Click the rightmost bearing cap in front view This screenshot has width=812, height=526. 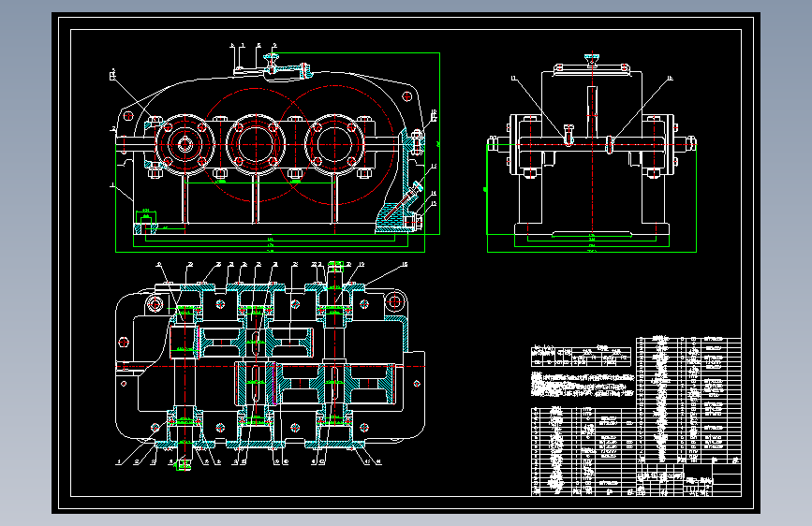[x=334, y=144]
